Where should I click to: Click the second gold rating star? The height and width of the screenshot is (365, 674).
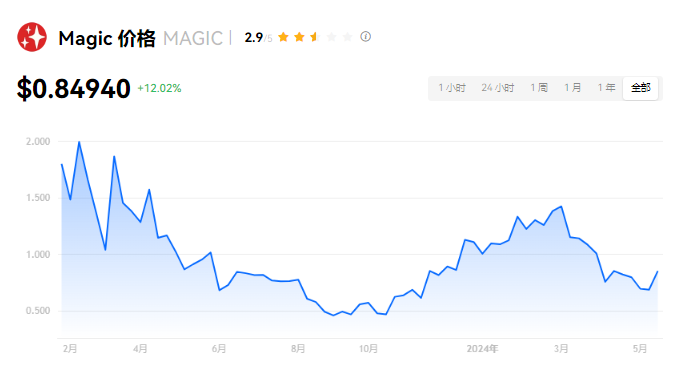click(299, 37)
